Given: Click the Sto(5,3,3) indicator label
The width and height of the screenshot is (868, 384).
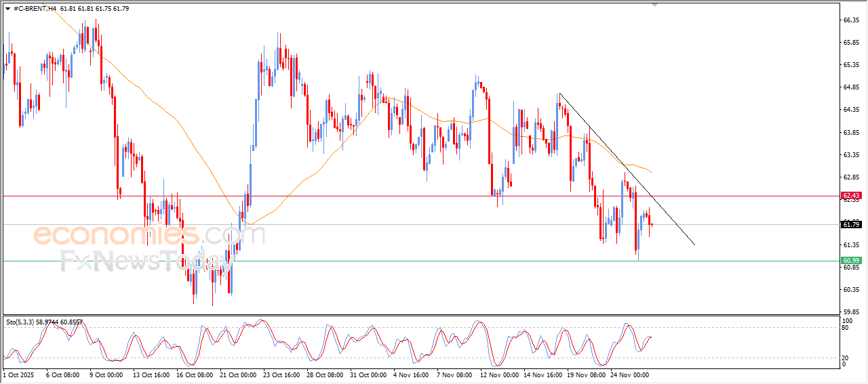Looking at the screenshot, I should click(x=19, y=322).
